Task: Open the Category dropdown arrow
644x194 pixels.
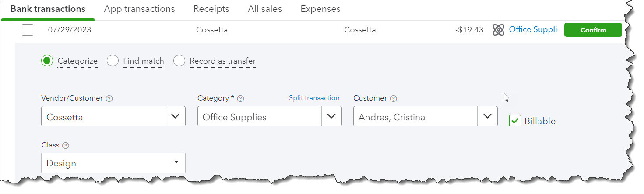Action: [331, 116]
